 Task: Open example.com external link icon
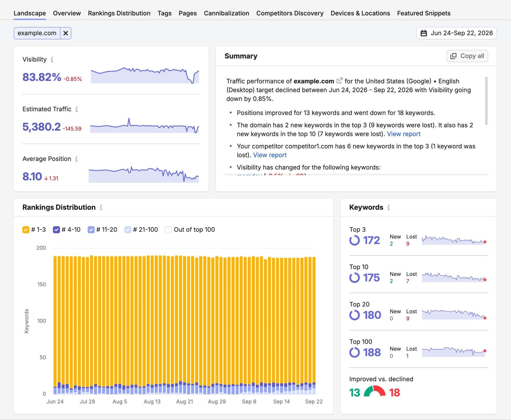[x=339, y=81]
